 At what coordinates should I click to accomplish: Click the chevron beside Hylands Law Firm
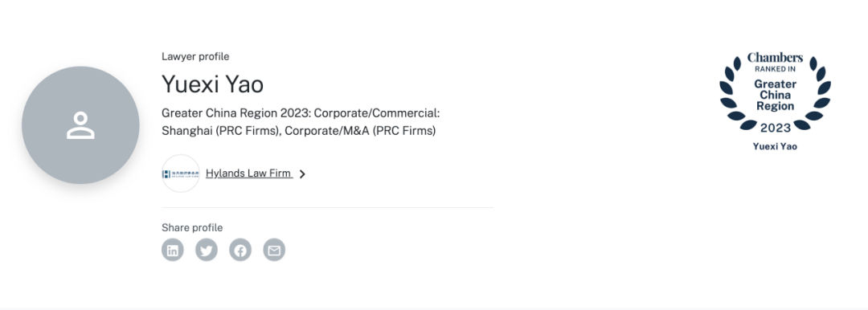302,174
